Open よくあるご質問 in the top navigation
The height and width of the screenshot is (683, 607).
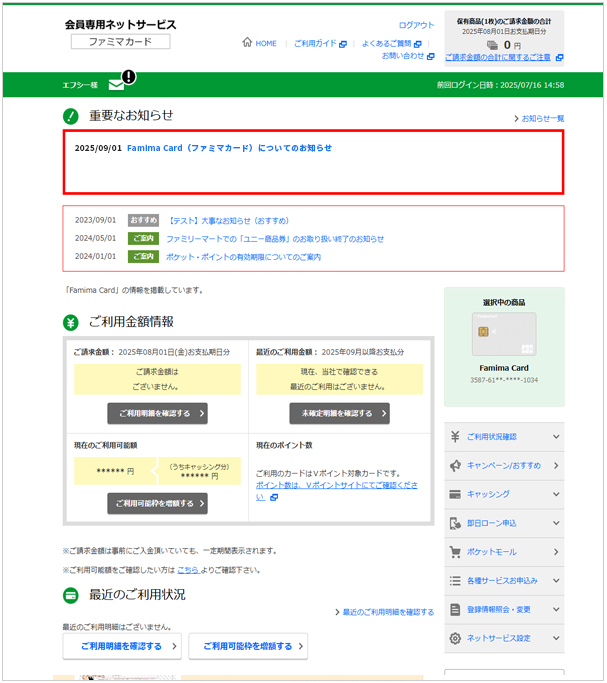click(x=387, y=44)
